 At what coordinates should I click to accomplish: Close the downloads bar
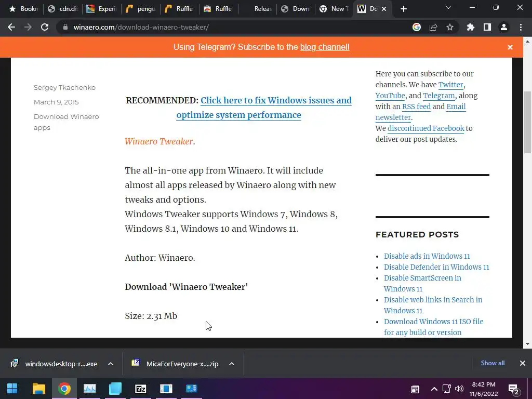523,363
